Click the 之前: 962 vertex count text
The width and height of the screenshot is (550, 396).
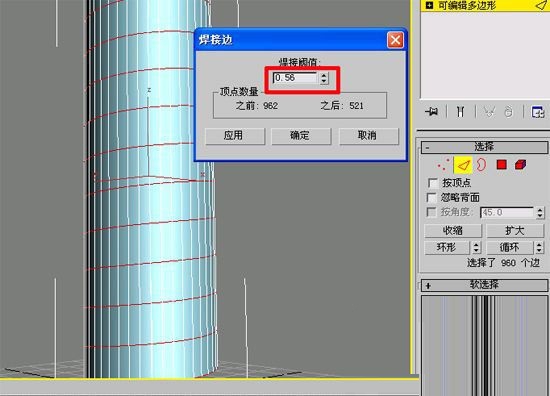point(257,106)
